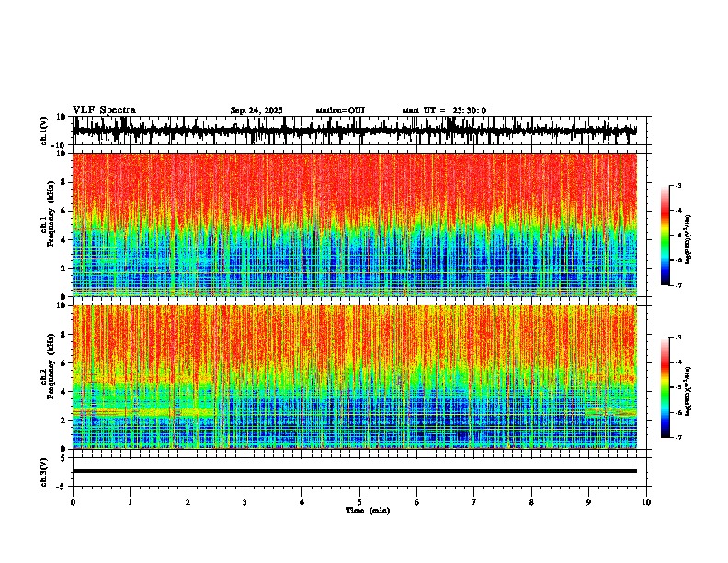Click the ch.3(V) black trace line
The image size is (728, 563).
coord(355,471)
